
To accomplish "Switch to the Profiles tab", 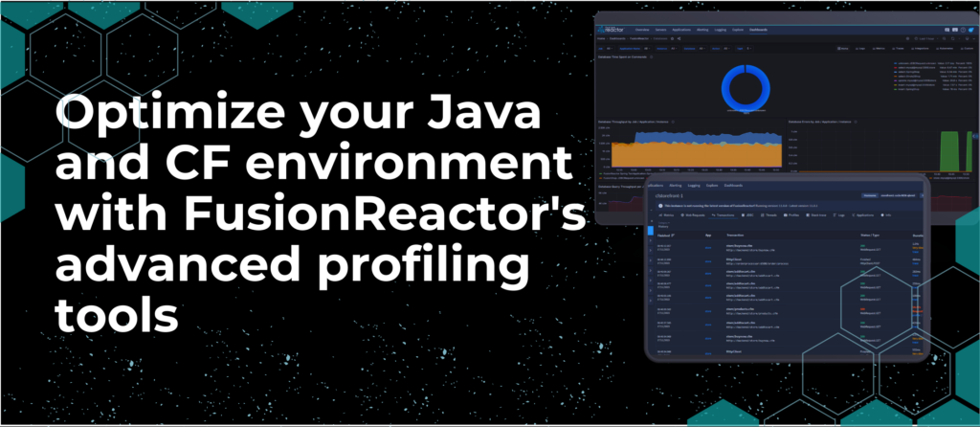I will 791,215.
